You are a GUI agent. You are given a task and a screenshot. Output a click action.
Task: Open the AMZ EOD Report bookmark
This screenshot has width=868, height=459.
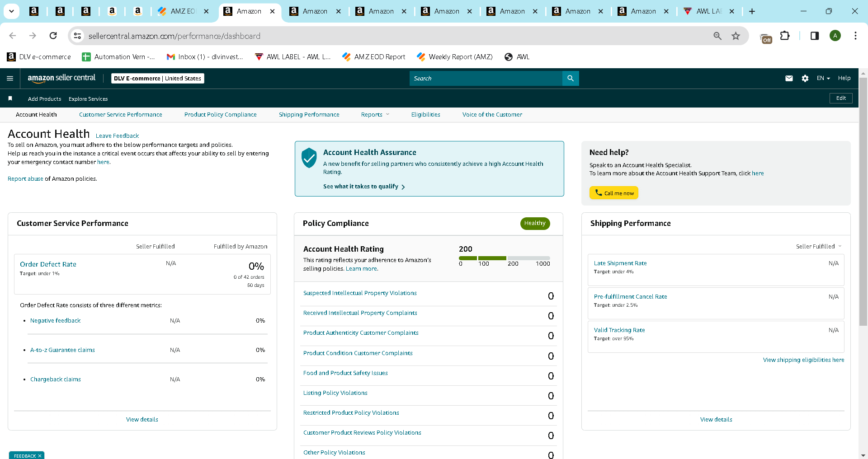[374, 56]
